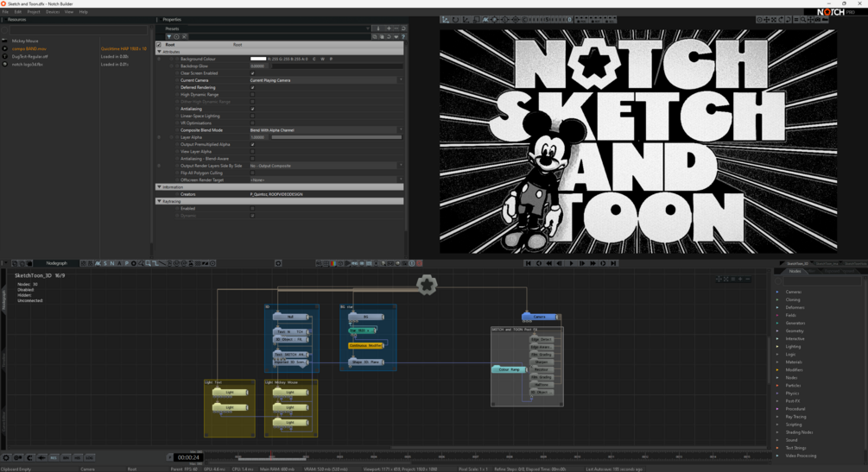Toggle Output Premultiplied Alpha checkbox
The image size is (868, 472).
pyautogui.click(x=252, y=144)
